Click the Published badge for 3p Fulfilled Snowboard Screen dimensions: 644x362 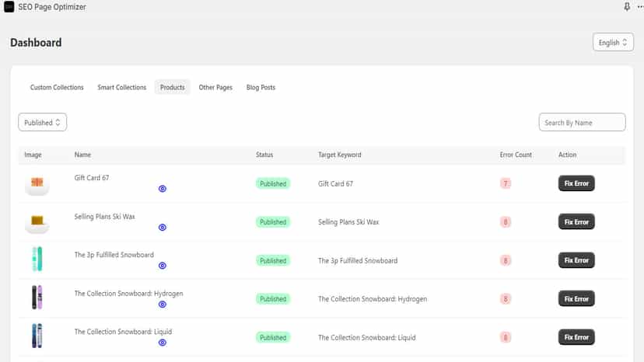tap(273, 260)
